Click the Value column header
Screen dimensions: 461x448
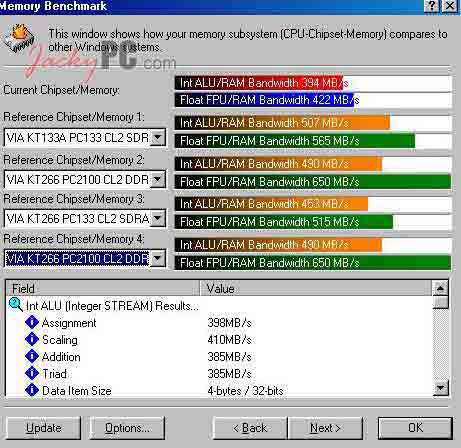coord(315,288)
